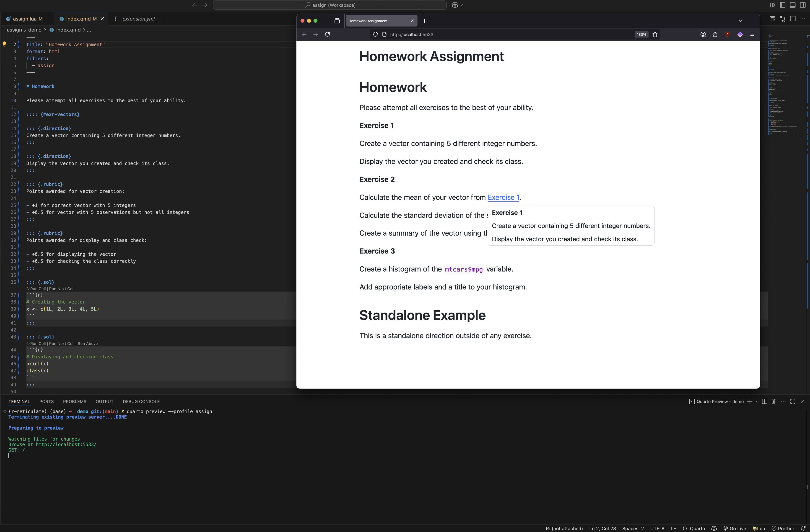This screenshot has width=810, height=532.
Task: Toggle the primary side bar visibility
Action: click(783, 5)
